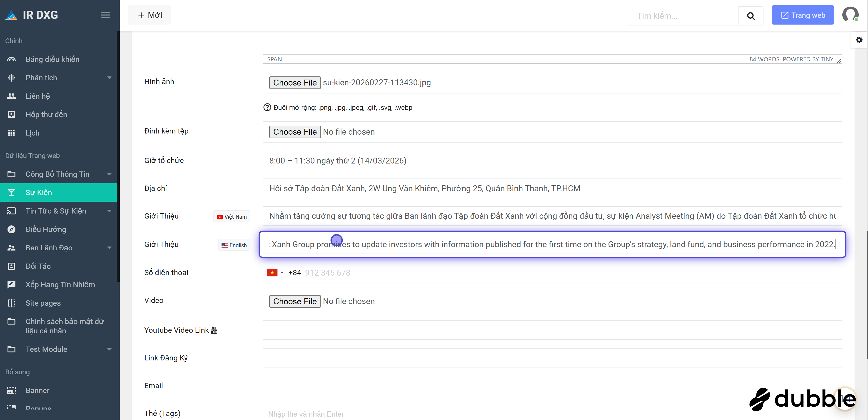Viewport: 868px width, 420px height.
Task: Open the user avatar profile icon
Action: tap(850, 15)
